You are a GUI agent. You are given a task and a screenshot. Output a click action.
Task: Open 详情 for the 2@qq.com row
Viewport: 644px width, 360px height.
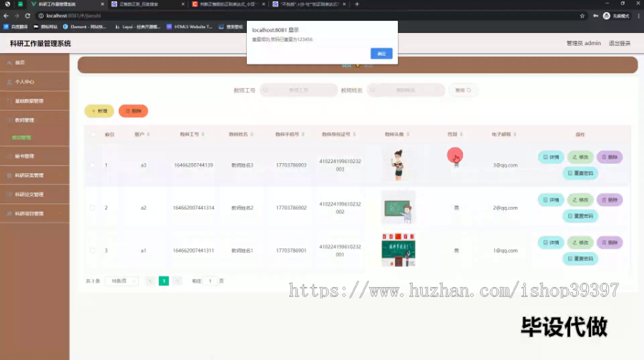point(551,200)
